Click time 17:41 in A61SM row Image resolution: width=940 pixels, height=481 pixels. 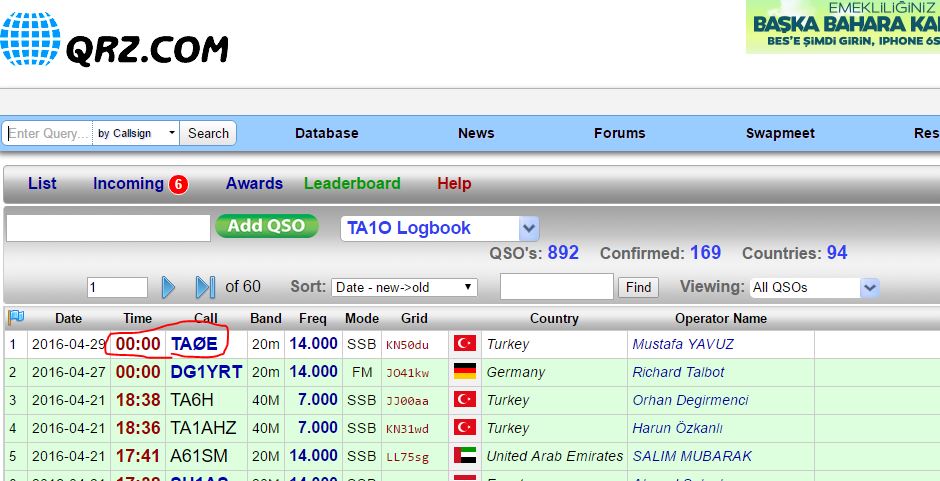click(138, 456)
